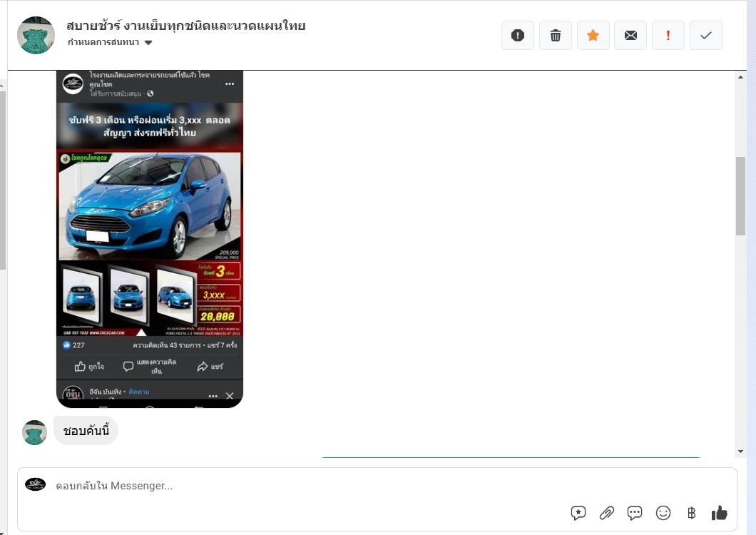
Task: Delete conversation with the trash icon
Action: click(x=556, y=35)
